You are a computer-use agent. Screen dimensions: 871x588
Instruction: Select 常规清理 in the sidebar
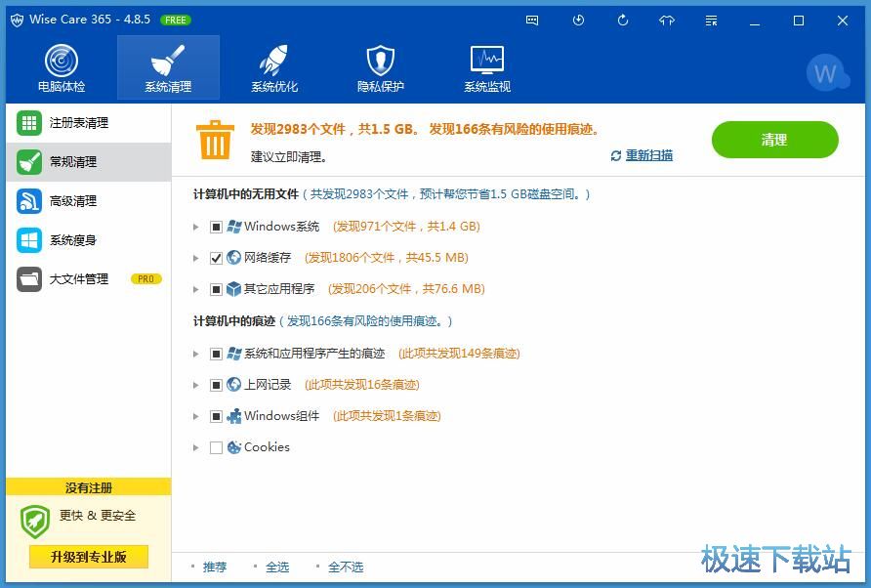[88, 162]
